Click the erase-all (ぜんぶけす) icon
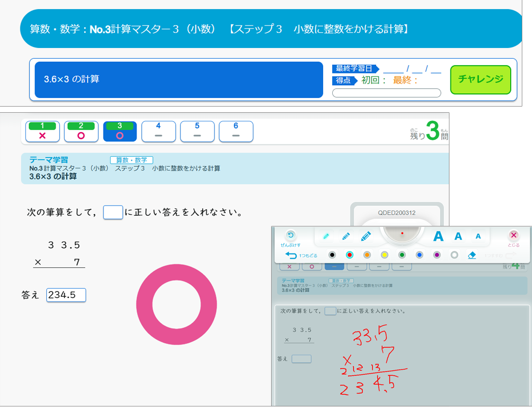Image resolution: width=532 pixels, height=408 pixels. [290, 236]
